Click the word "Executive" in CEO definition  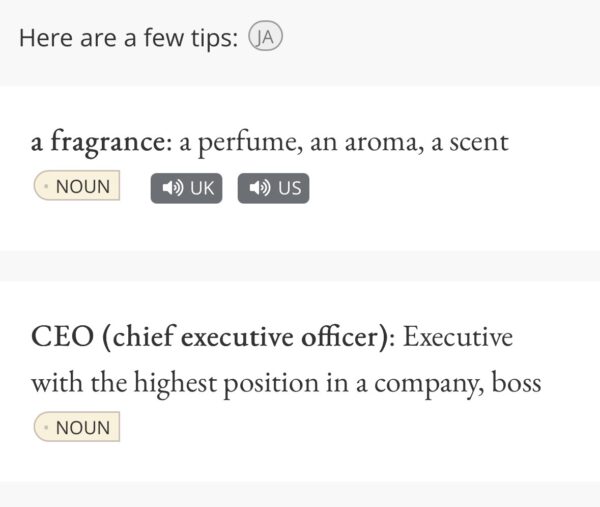point(458,337)
